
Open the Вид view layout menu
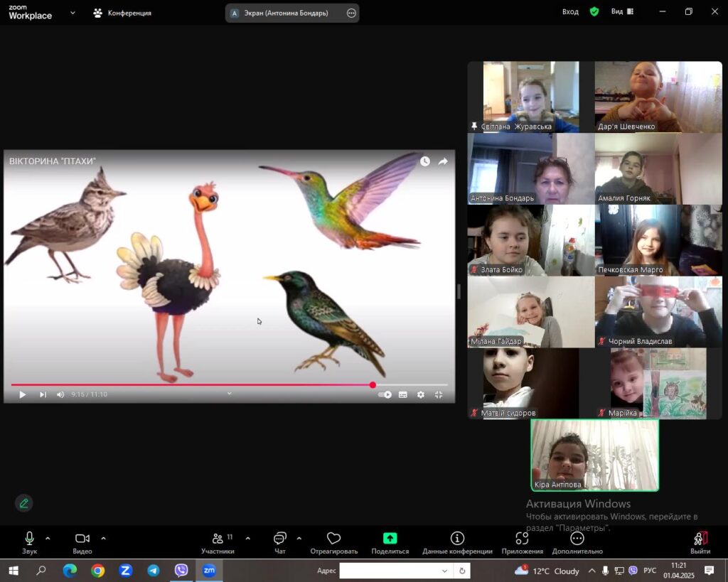pyautogui.click(x=622, y=11)
